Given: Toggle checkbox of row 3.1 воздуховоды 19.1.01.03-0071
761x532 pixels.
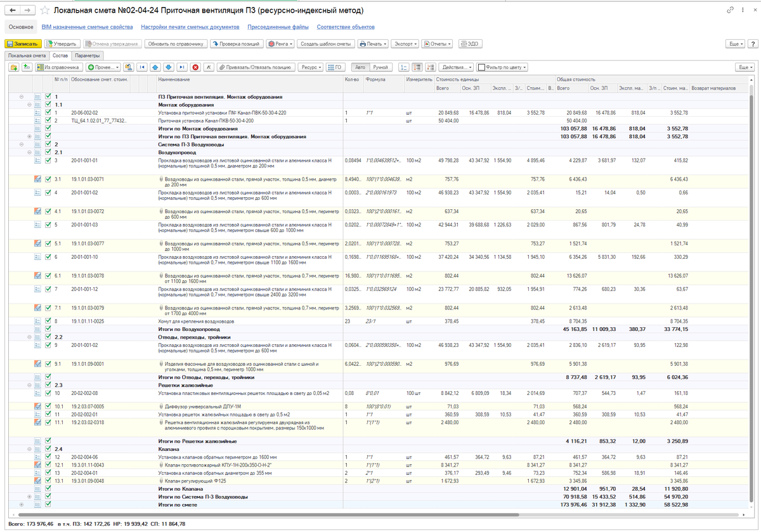Looking at the screenshot, I should (48, 179).
